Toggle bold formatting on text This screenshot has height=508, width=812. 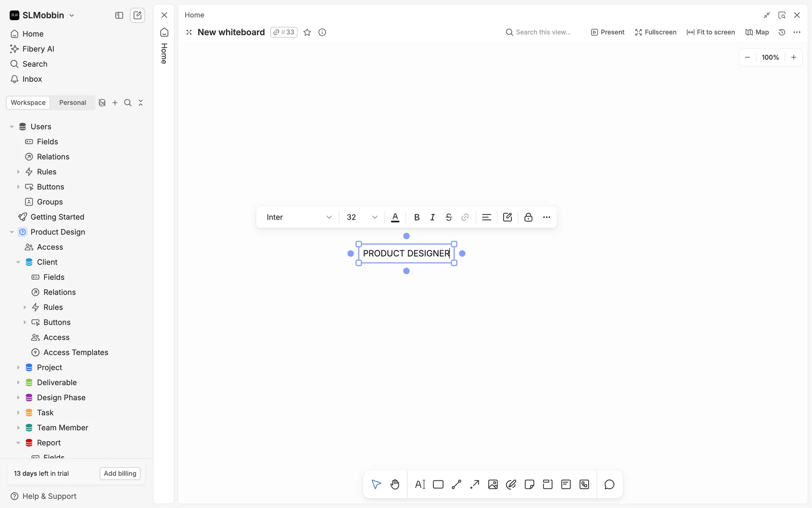coord(417,217)
